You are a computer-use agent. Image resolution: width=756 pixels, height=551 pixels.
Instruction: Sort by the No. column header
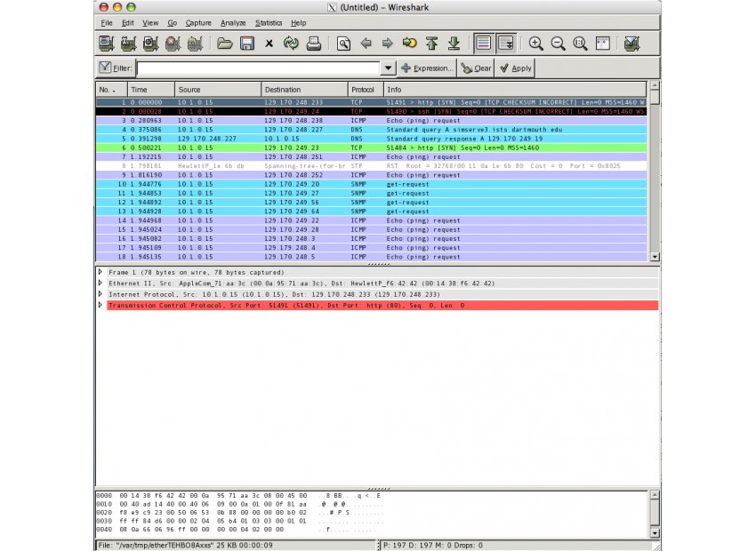pyautogui.click(x=111, y=90)
